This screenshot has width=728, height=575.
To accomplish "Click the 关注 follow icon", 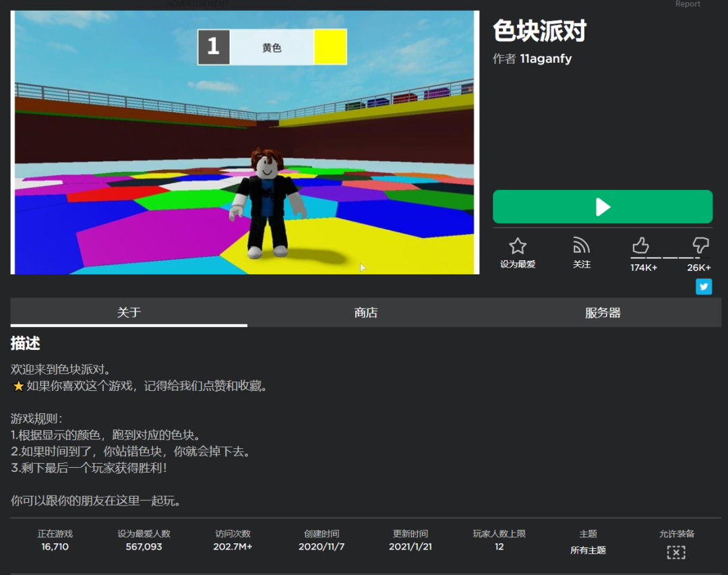I will pyautogui.click(x=581, y=247).
